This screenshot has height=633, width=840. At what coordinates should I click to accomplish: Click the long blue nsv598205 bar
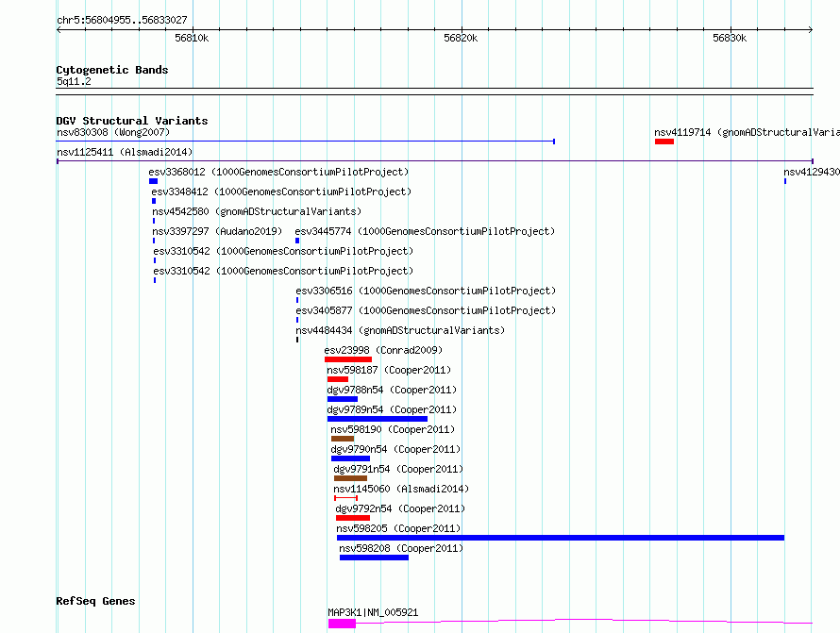tap(561, 538)
